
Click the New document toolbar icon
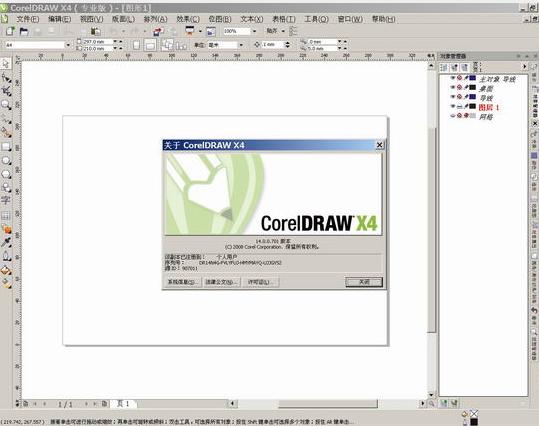(x=10, y=31)
